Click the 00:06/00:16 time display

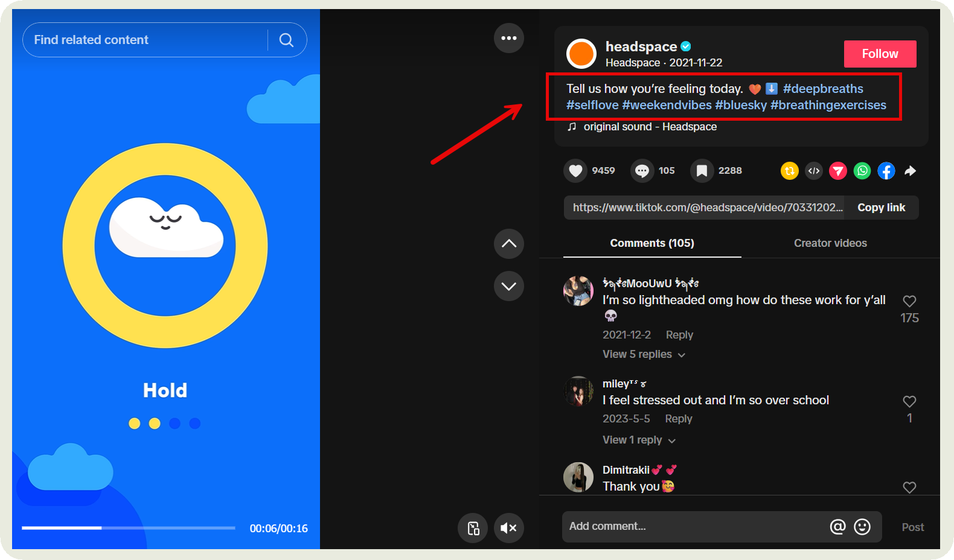[279, 529]
